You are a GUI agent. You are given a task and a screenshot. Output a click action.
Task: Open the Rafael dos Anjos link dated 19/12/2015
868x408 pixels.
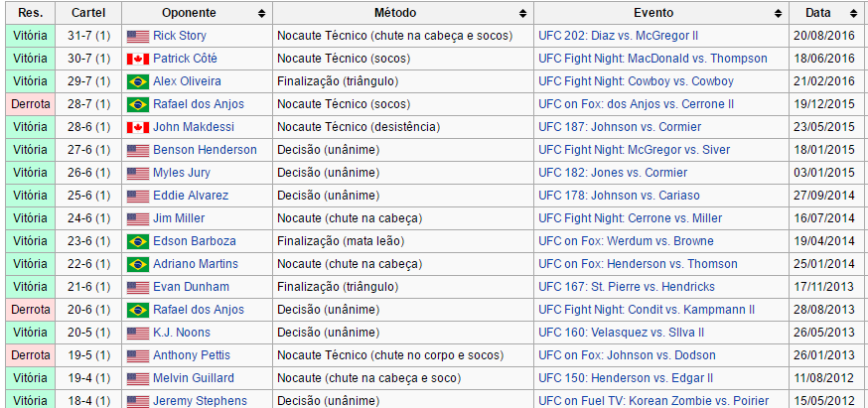point(199,104)
